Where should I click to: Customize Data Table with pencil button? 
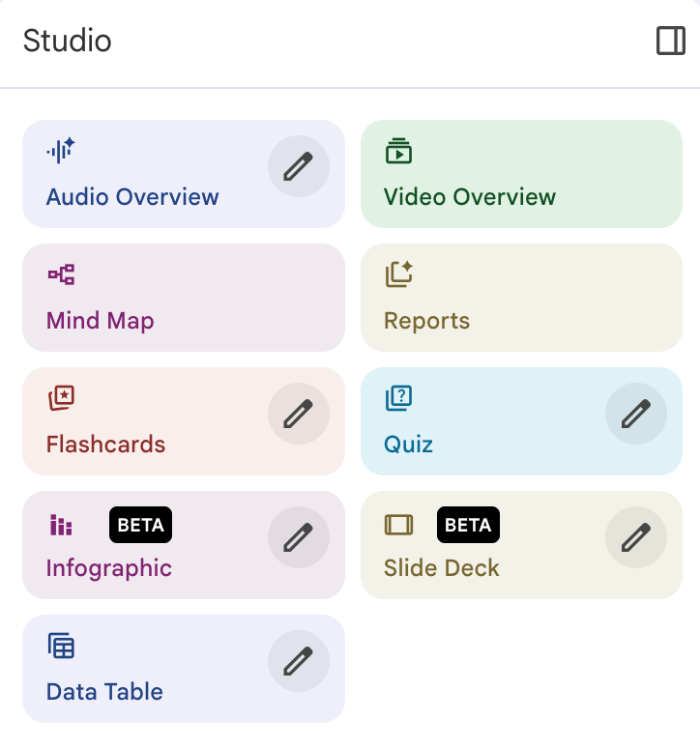pos(298,661)
